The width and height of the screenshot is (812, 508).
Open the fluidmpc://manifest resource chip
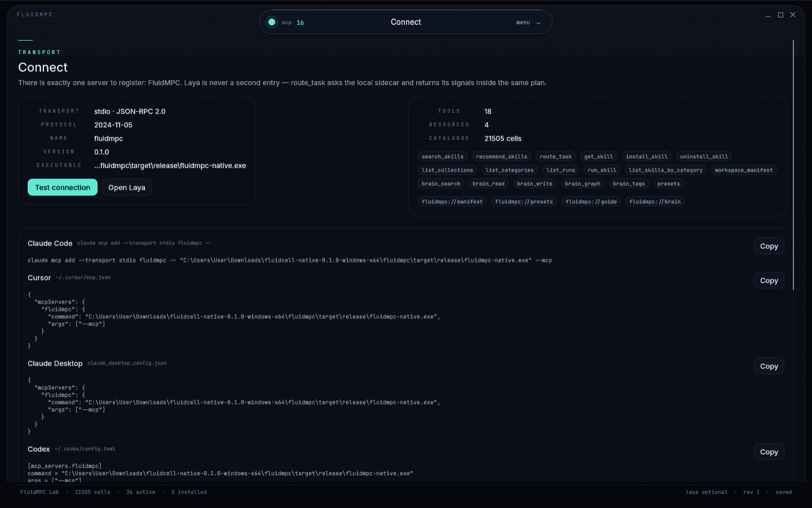[452, 202]
